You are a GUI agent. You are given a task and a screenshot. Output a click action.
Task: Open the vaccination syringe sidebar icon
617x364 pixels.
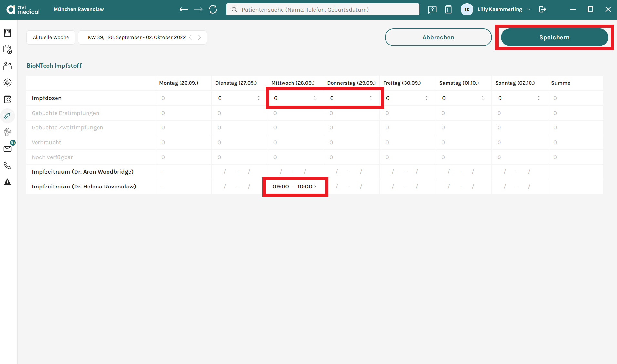click(x=7, y=116)
